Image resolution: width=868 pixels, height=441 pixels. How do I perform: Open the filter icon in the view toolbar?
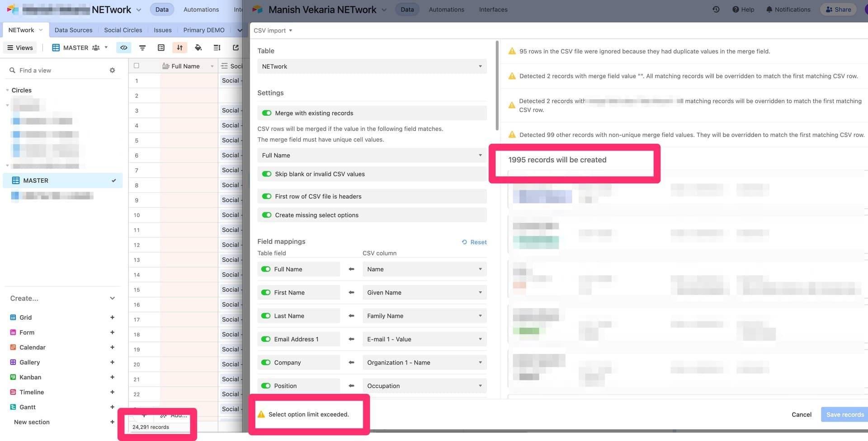[142, 47]
